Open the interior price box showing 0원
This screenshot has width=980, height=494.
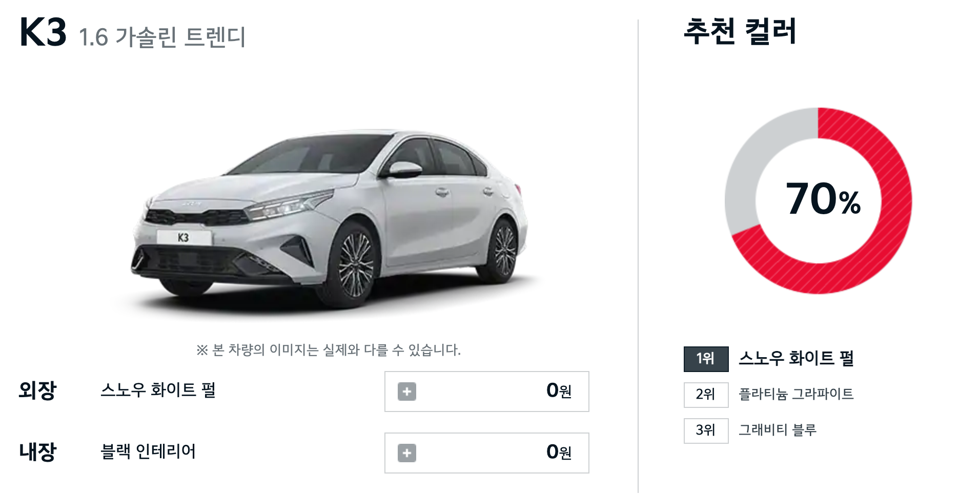click(487, 453)
